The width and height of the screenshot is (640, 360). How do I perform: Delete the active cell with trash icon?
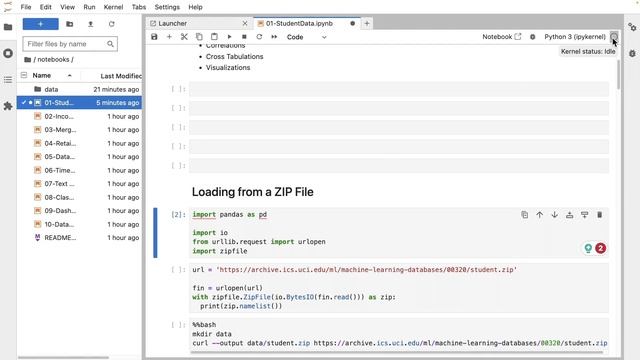click(x=600, y=215)
